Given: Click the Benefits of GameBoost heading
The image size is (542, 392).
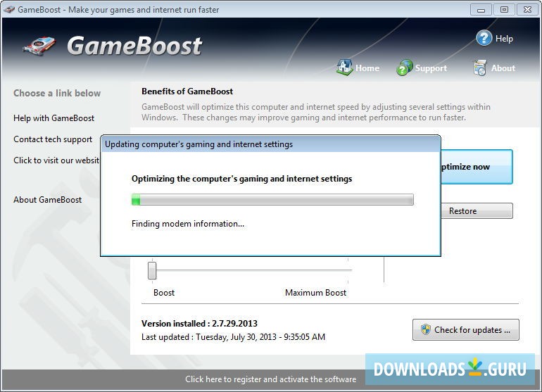Looking at the screenshot, I should click(x=187, y=91).
